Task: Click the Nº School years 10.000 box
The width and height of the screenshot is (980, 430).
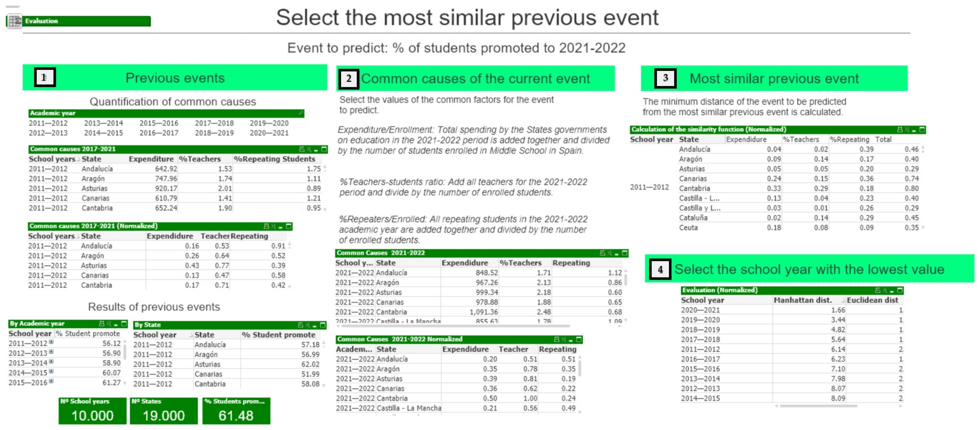Action: click(93, 411)
